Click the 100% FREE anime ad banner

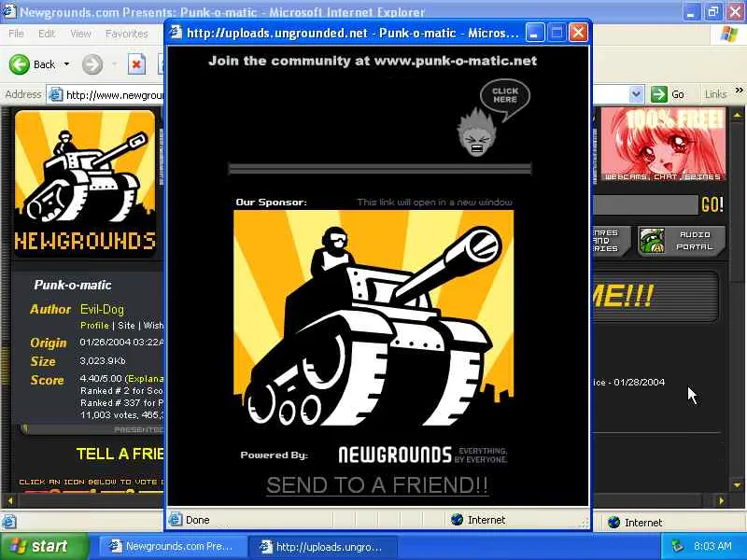click(663, 145)
